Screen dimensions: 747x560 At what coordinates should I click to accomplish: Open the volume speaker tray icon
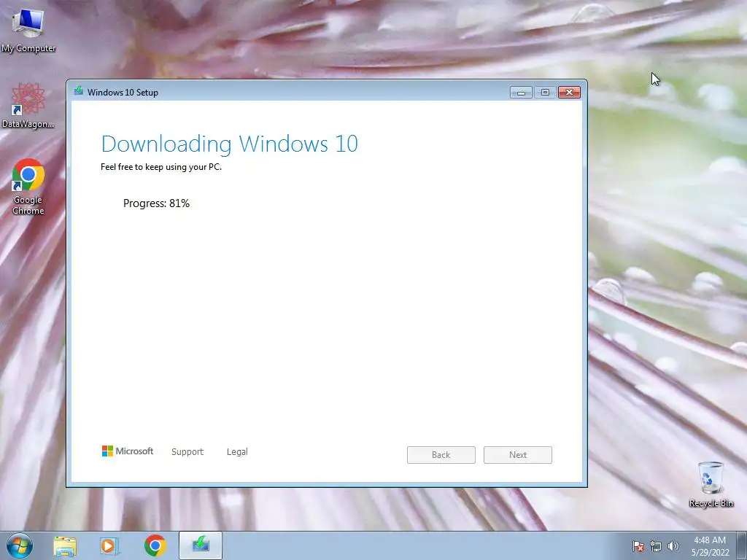tap(673, 546)
